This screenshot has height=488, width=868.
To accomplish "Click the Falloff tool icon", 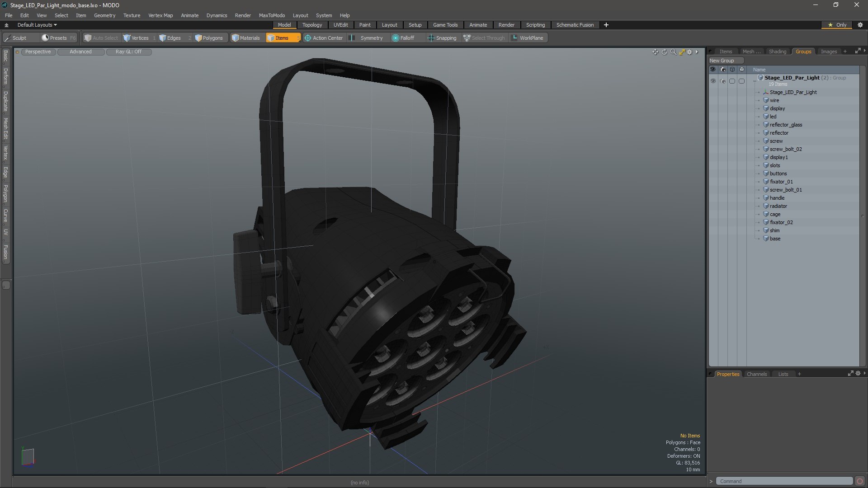I will (396, 38).
